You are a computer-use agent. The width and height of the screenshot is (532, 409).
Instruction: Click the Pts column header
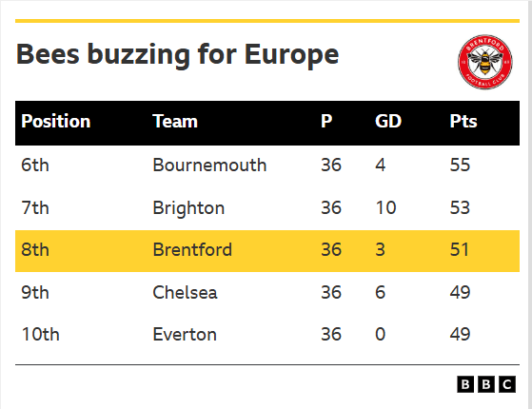point(463,121)
